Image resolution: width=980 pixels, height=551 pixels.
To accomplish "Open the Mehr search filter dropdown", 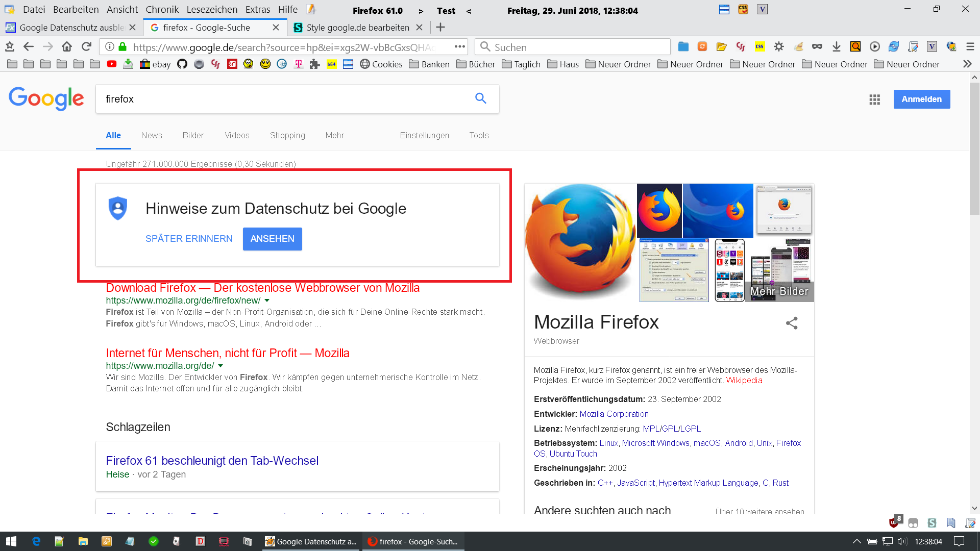I will coord(334,135).
